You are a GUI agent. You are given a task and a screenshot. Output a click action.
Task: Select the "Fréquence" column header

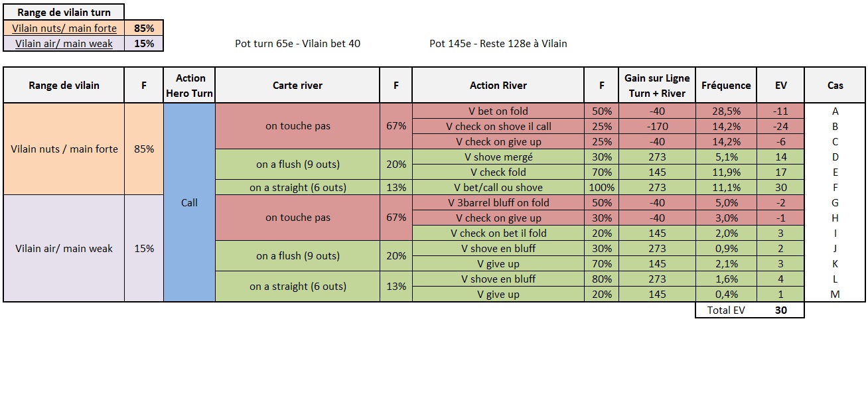coord(726,86)
